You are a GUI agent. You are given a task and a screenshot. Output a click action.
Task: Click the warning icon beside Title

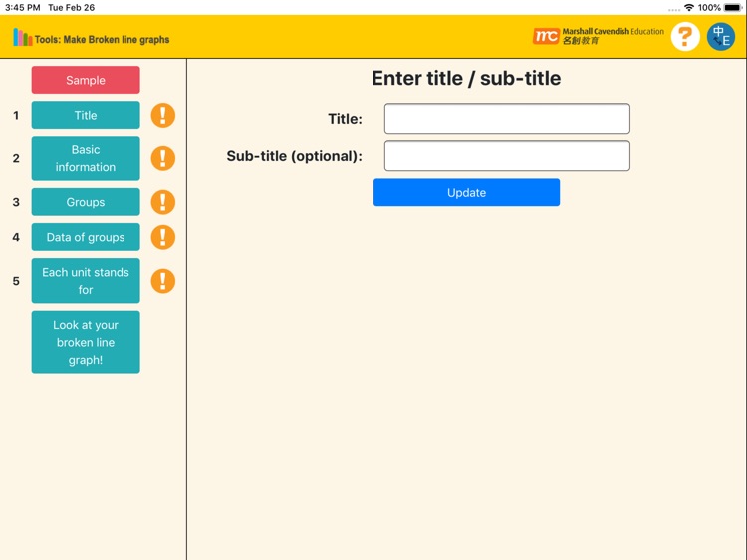pos(163,115)
